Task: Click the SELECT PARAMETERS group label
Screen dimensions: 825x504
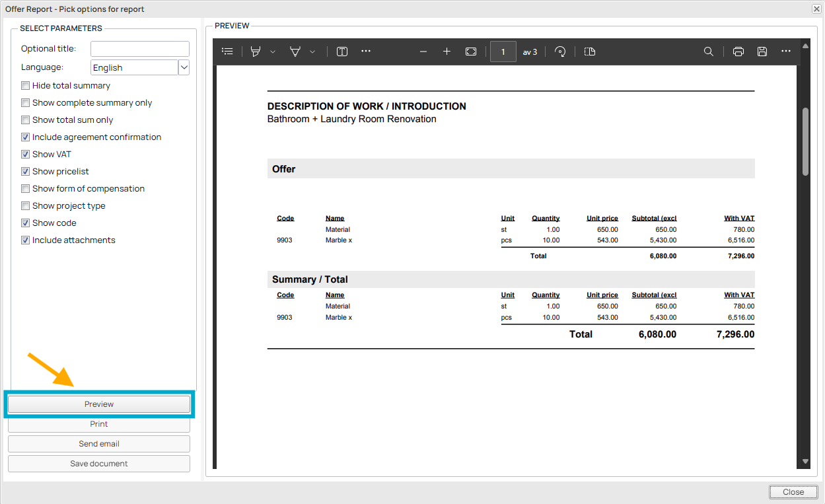Action: click(x=61, y=28)
